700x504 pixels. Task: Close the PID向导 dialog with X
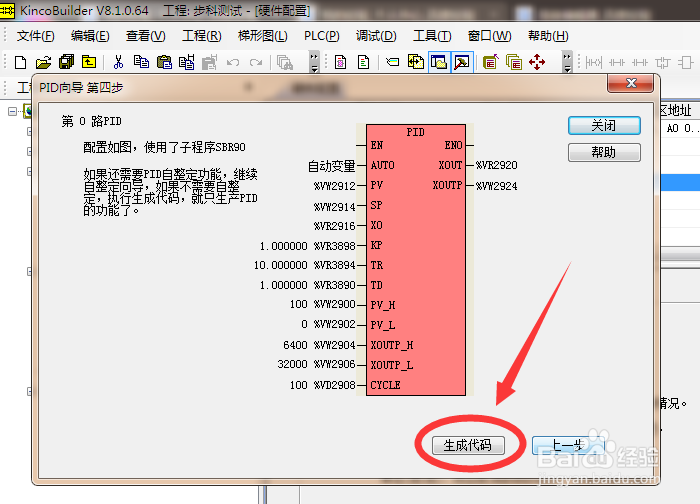point(631,83)
